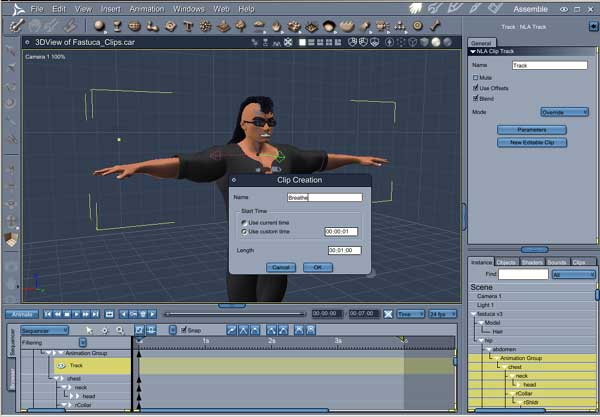Insert a sphere primitive from the toolbar
This screenshot has width=600, height=417.
point(100,25)
